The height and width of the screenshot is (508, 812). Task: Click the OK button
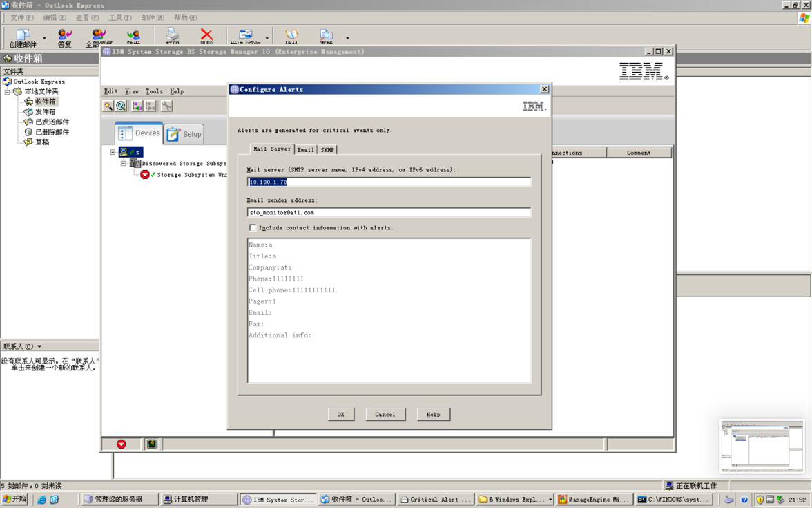pyautogui.click(x=340, y=414)
